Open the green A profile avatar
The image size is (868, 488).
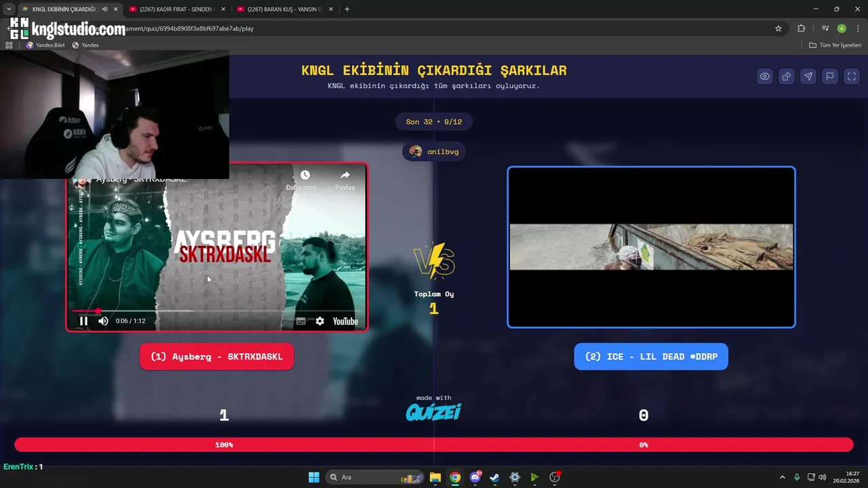842,28
